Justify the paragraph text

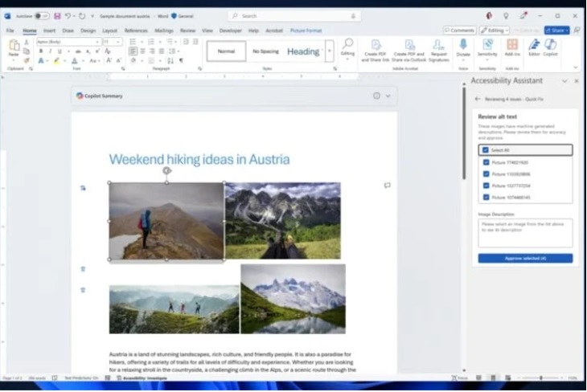click(x=162, y=51)
